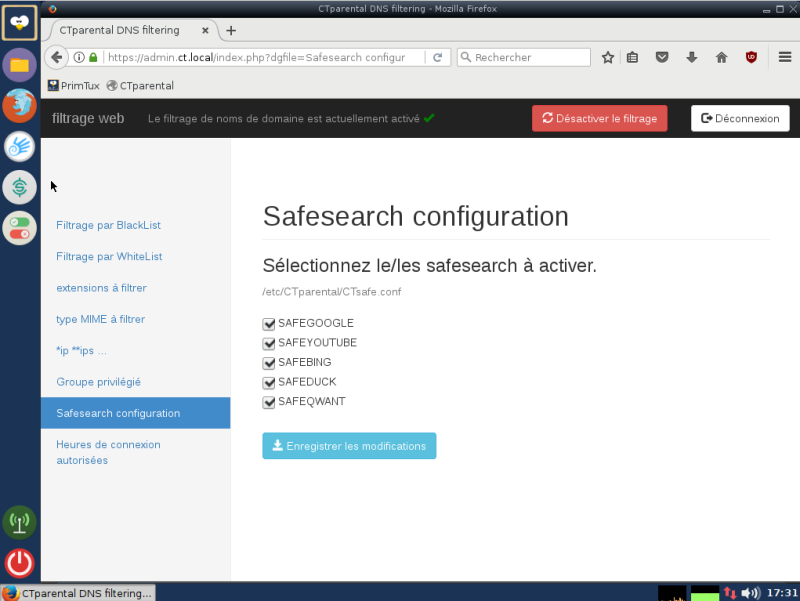This screenshot has width=800, height=601.
Task: Select Safesearch configuration sidebar item
Action: (x=136, y=413)
